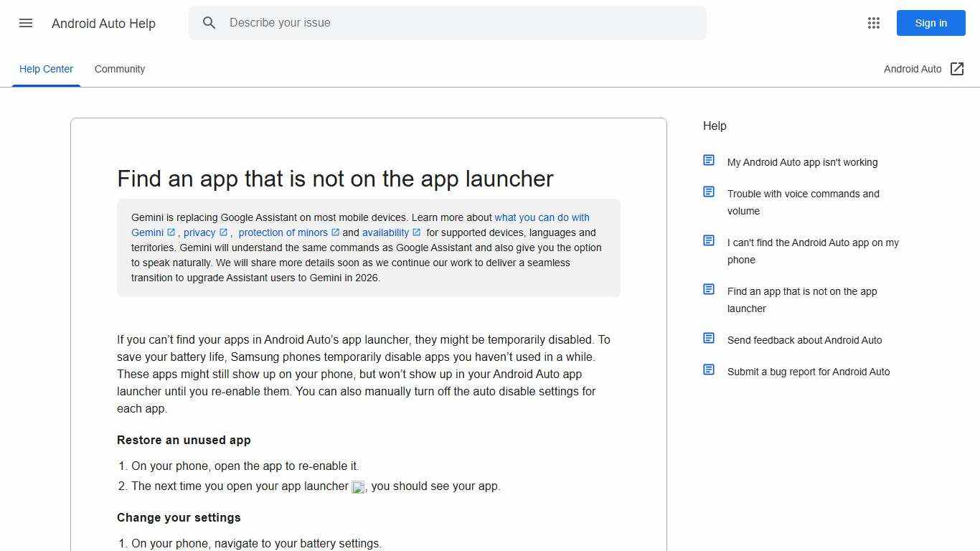Open the navigation hamburger menu

coord(26,23)
